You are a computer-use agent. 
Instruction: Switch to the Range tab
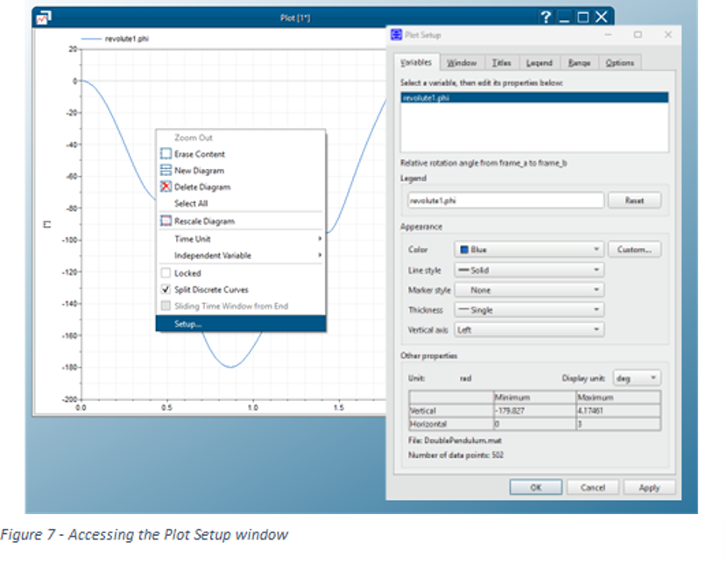click(579, 63)
